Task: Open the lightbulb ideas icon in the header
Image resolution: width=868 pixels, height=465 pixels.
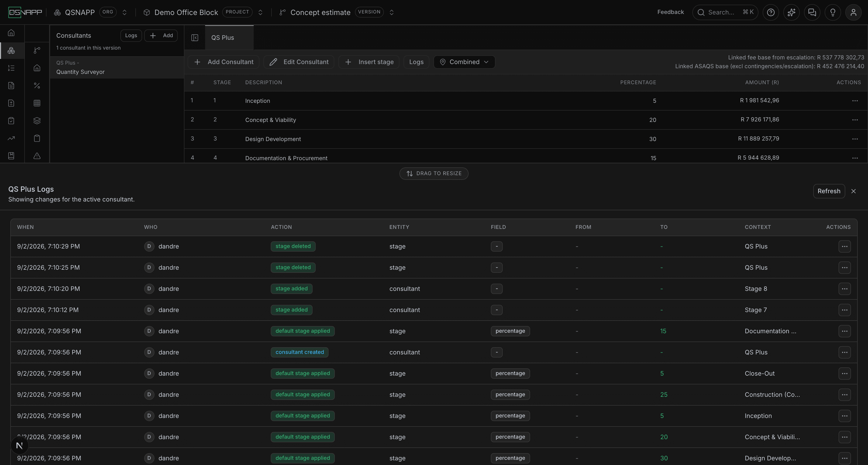Action: (833, 12)
